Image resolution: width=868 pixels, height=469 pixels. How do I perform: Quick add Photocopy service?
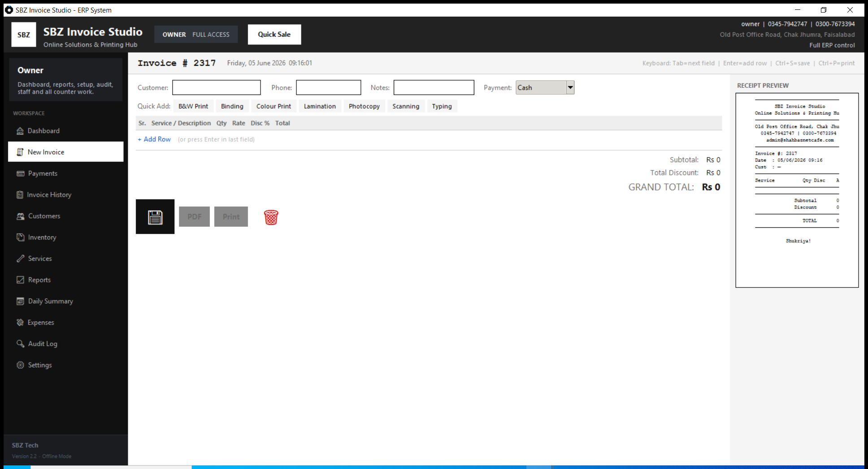click(364, 106)
